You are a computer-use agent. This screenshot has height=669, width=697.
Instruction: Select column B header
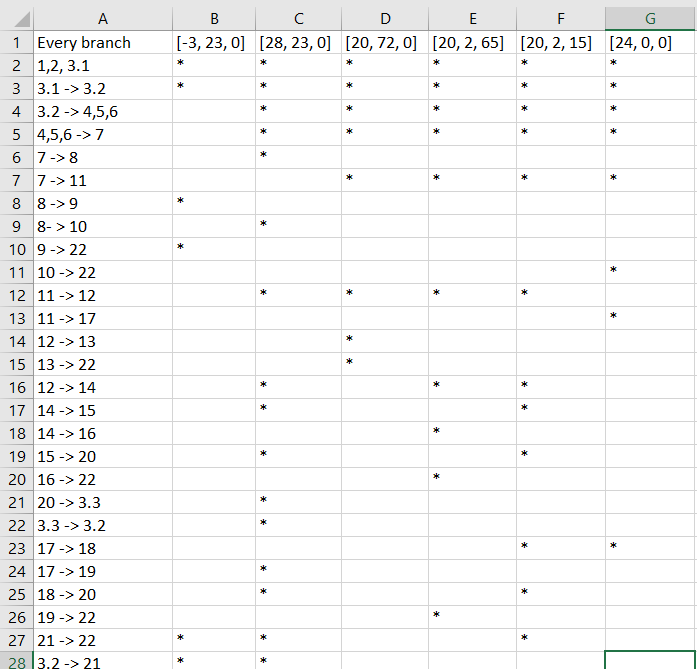[x=214, y=19]
